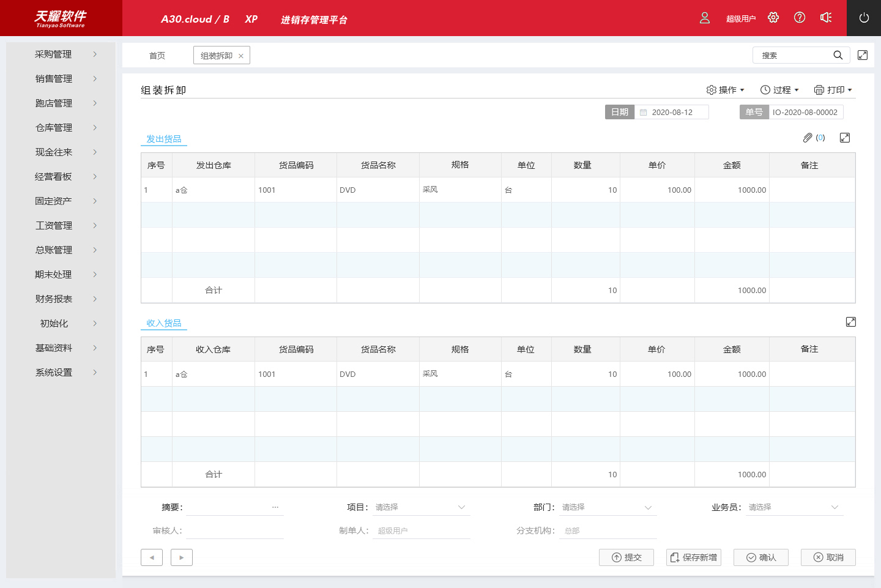Click the 保存新增 button
881x588 pixels.
[694, 557]
